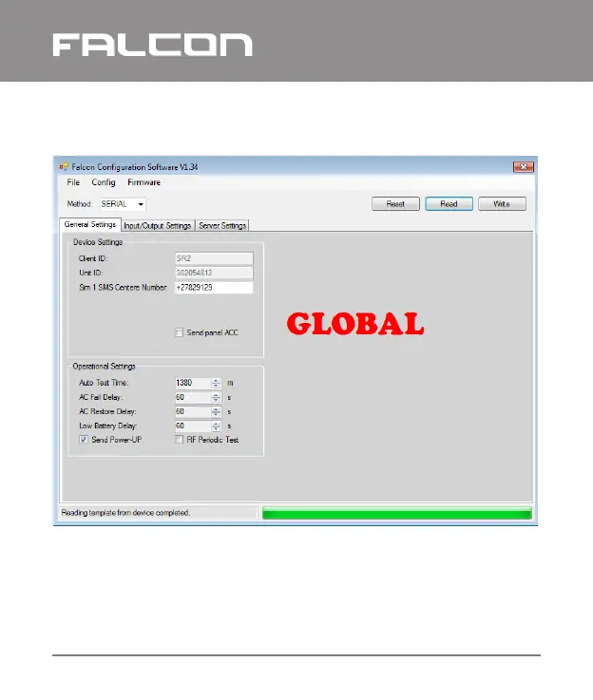Click the Client ID field

(214, 258)
